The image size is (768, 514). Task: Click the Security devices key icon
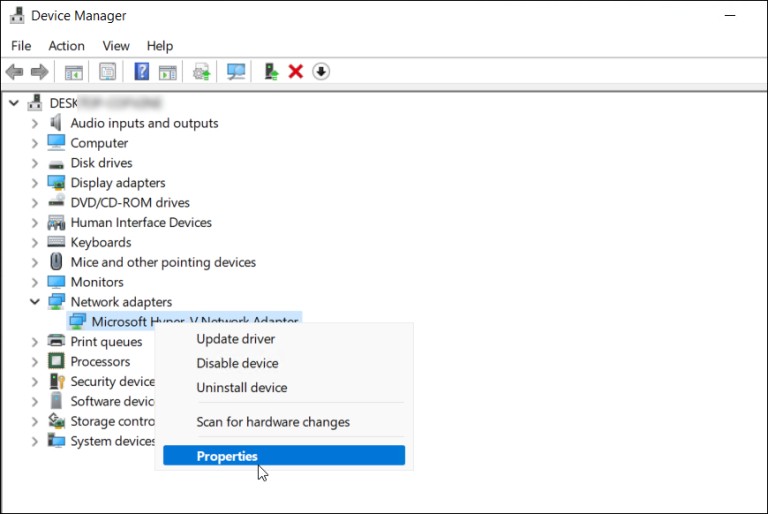(57, 381)
